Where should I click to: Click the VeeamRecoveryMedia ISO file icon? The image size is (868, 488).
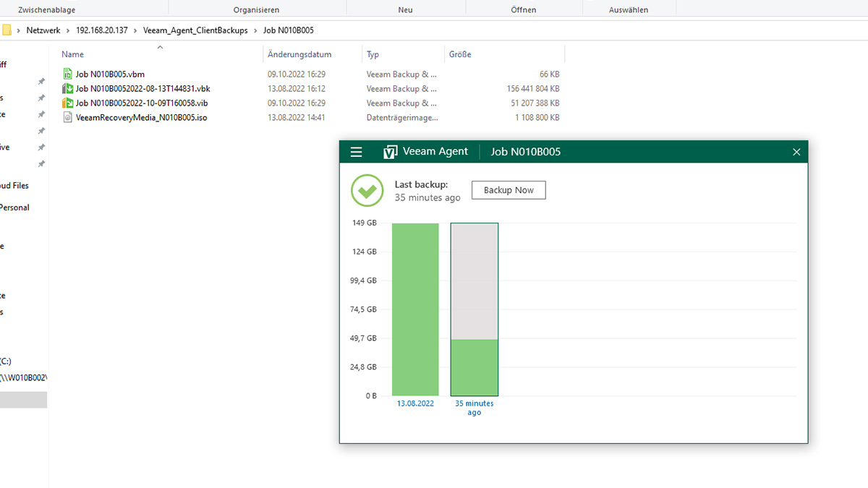tap(67, 117)
